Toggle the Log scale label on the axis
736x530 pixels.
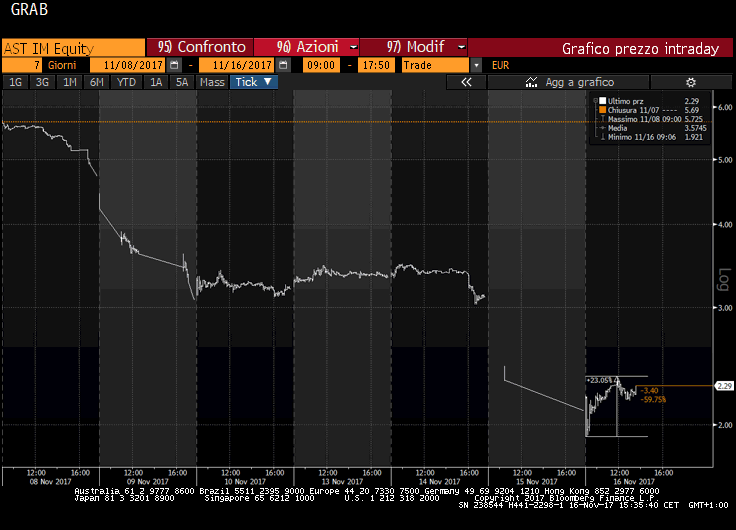[x=724, y=280]
